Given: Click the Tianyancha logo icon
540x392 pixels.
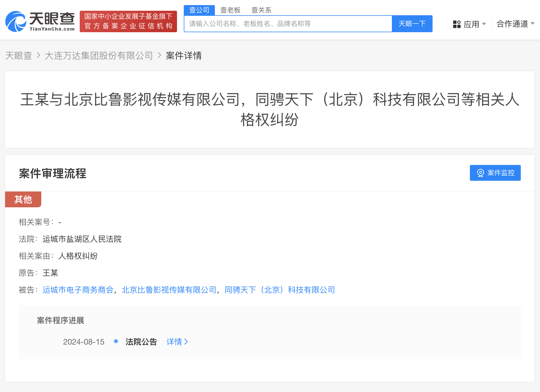Looking at the screenshot, I should click(x=16, y=20).
